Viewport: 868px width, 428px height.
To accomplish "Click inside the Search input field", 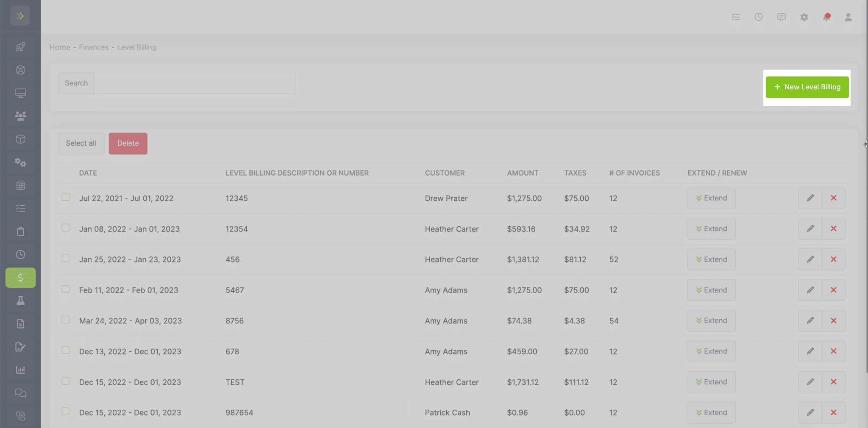I will (x=195, y=83).
